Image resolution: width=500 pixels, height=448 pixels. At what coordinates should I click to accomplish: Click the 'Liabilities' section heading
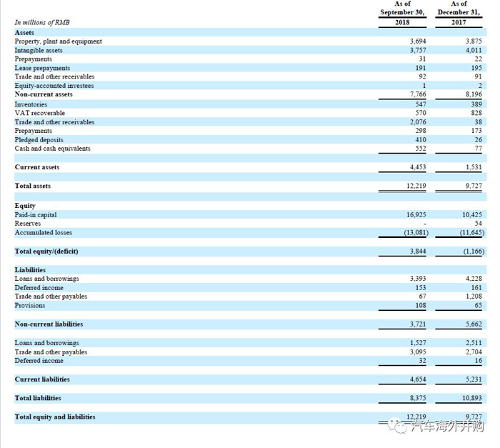[30, 270]
